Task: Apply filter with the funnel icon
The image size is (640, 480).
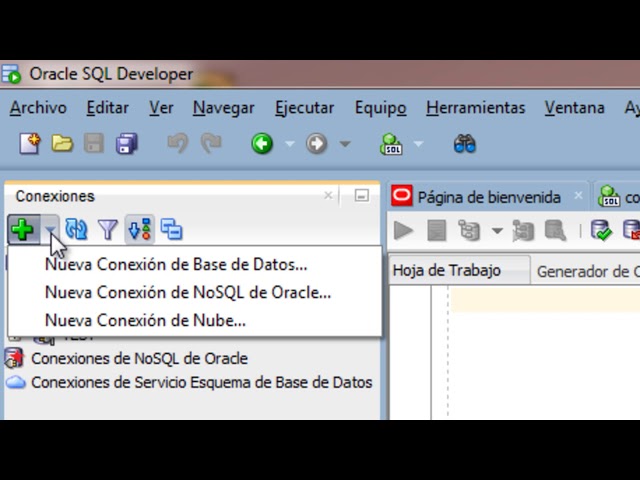Action: (x=108, y=229)
